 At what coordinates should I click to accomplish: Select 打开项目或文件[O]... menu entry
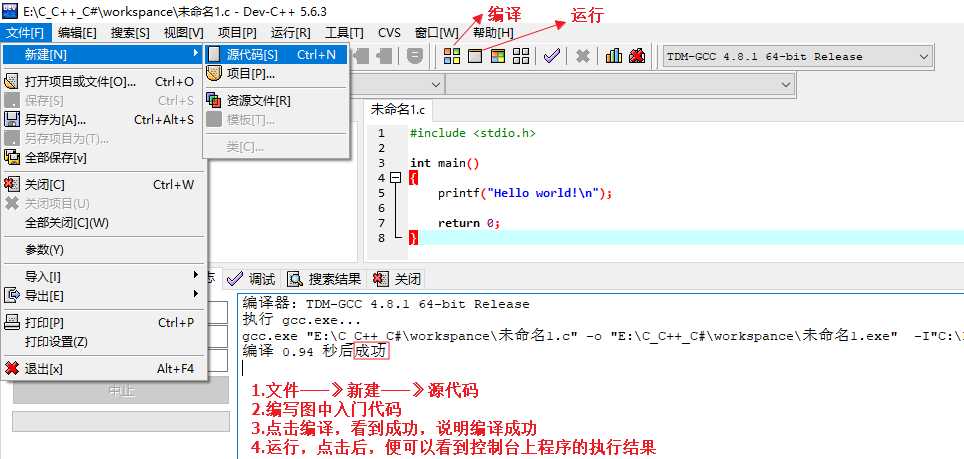(x=105, y=82)
